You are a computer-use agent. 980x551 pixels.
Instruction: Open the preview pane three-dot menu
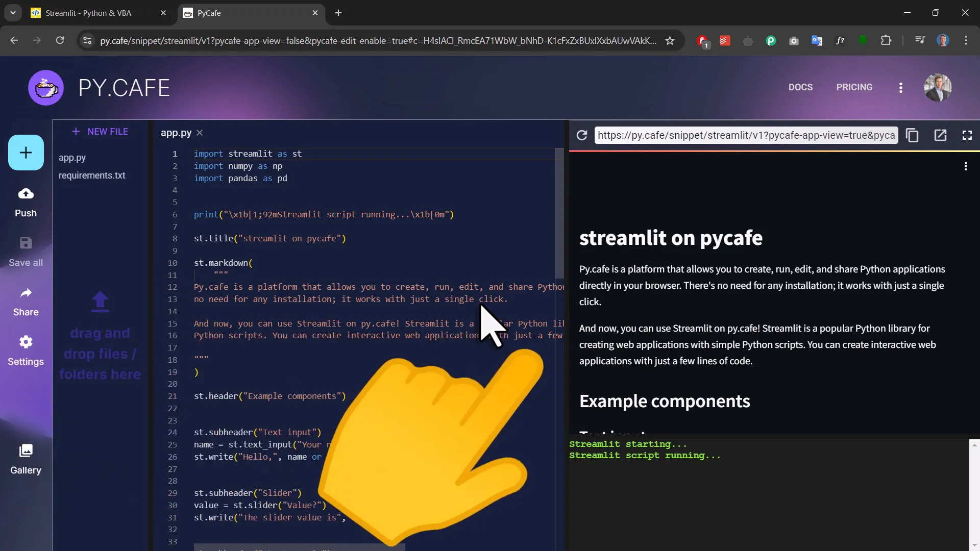[x=966, y=166]
